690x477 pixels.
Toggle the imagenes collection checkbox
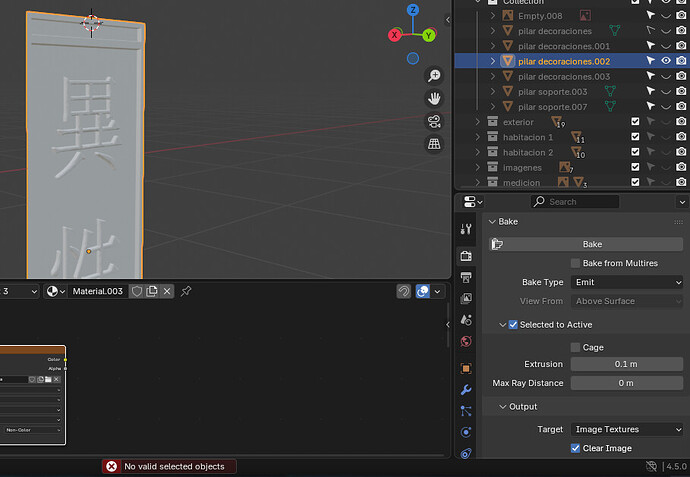(635, 167)
